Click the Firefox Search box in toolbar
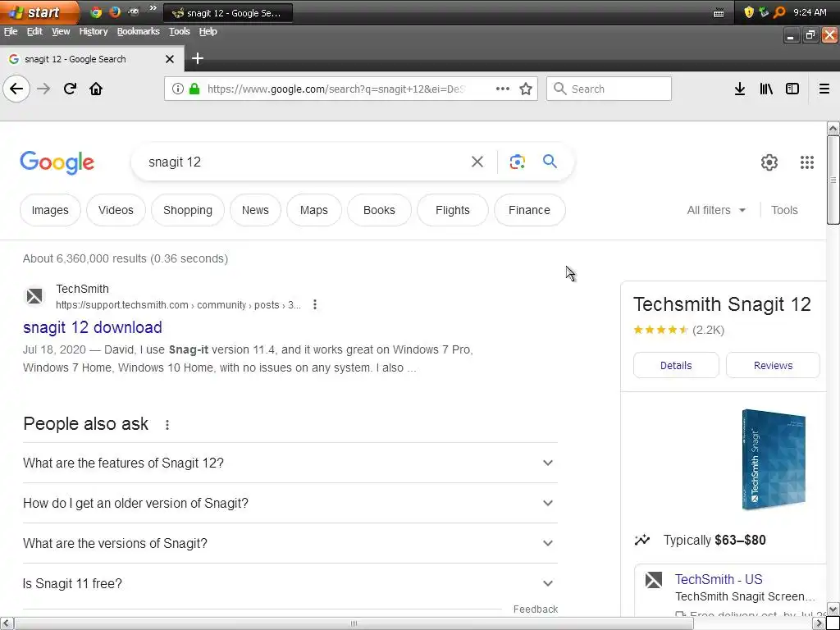Viewport: 840px width, 630px height. 609,89
